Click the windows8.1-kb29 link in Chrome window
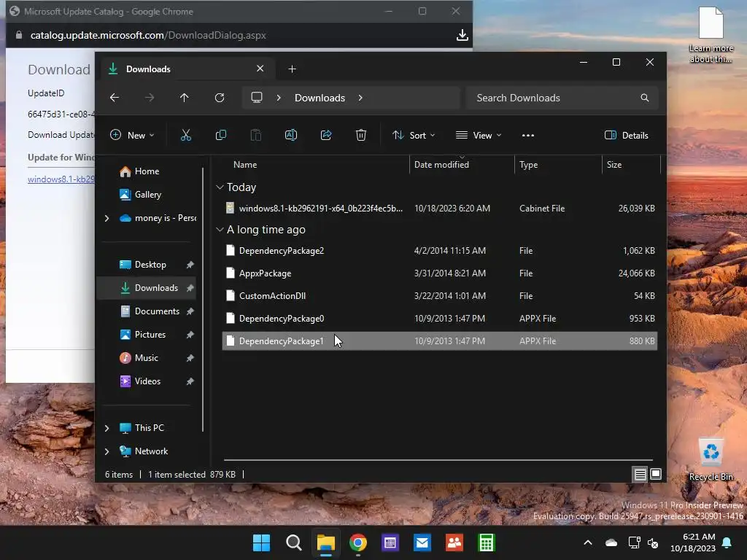 (x=61, y=179)
